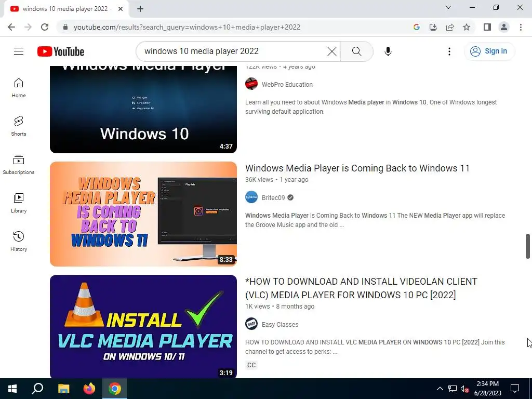The image size is (532, 399).
Task: View site info via the padlock icon
Action: (65, 27)
